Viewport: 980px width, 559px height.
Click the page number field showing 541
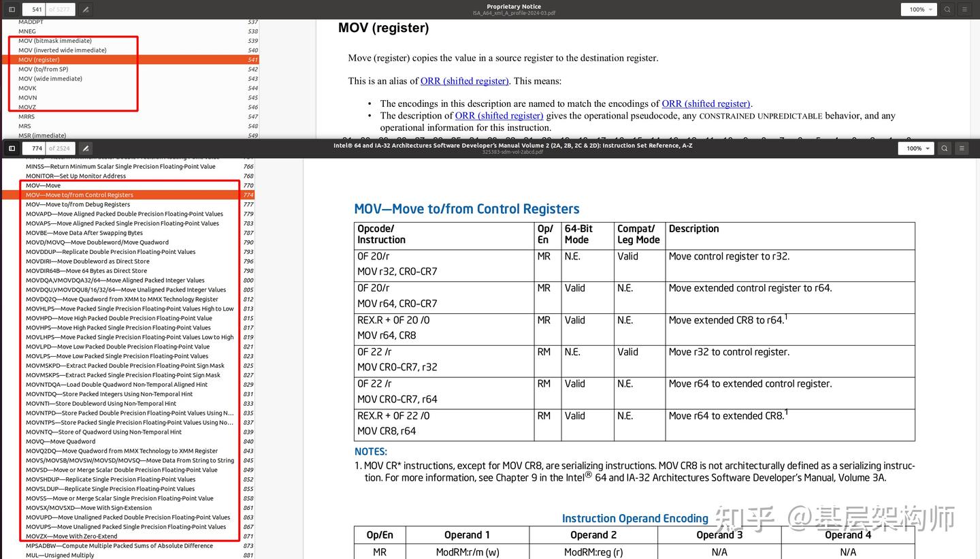tap(34, 10)
